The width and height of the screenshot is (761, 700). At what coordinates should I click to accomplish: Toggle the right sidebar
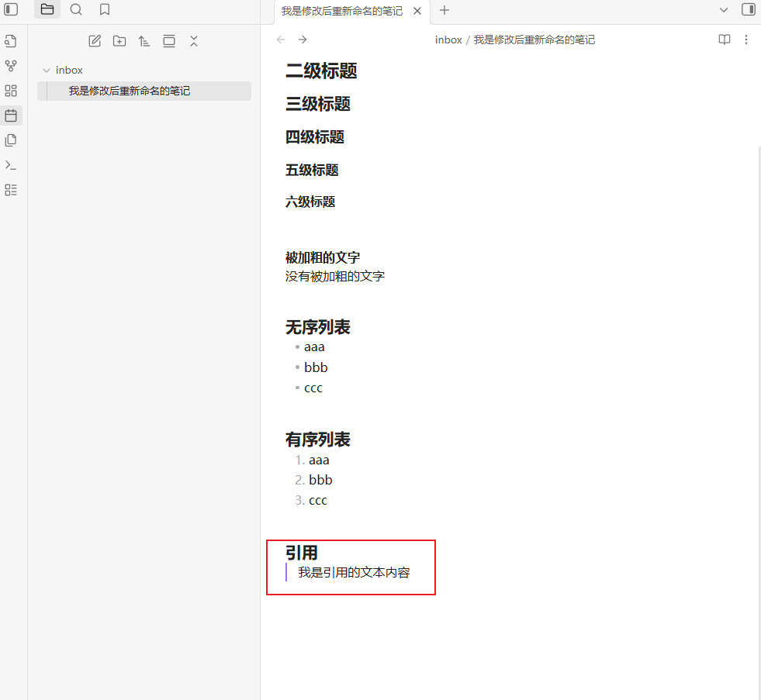point(749,10)
